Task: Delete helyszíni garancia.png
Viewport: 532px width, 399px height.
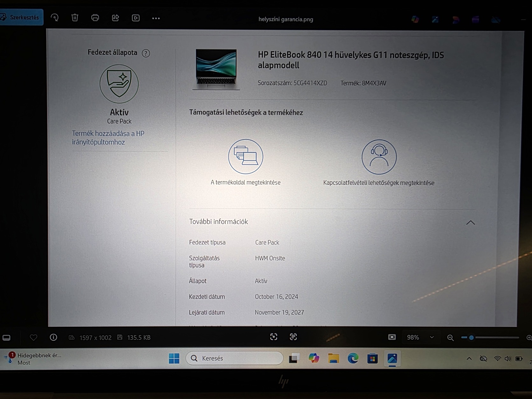Action: coord(75,18)
